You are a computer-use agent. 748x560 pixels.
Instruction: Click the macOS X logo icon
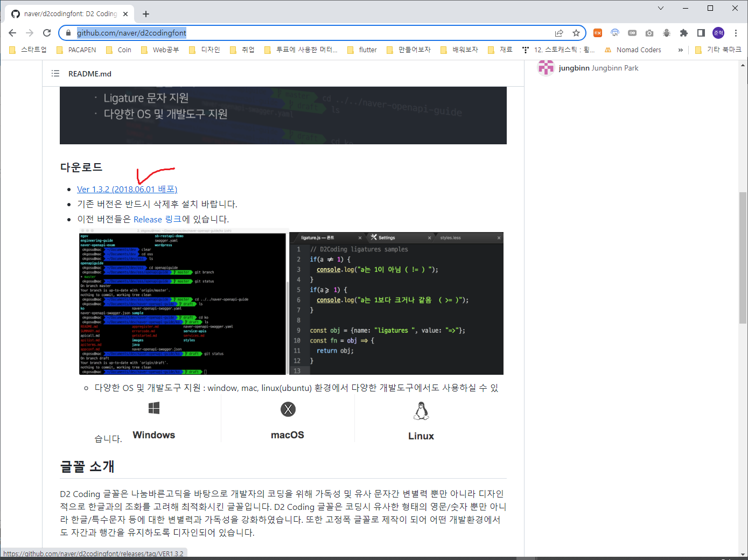[288, 409]
